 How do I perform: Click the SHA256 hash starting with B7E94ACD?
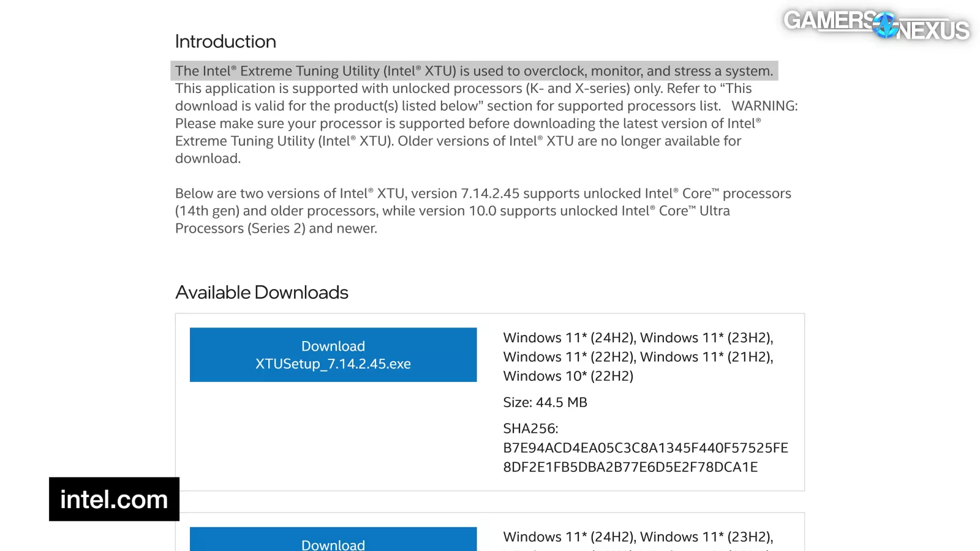pyautogui.click(x=646, y=448)
